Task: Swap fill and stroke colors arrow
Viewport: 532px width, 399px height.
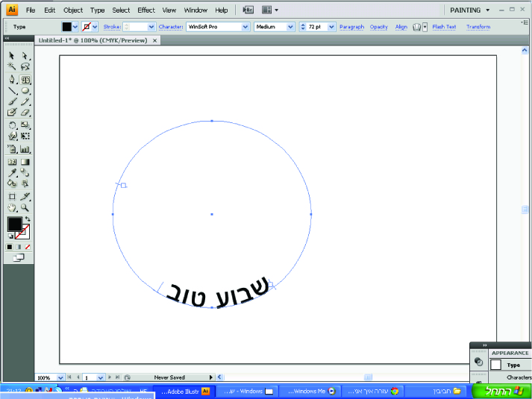Action: (x=28, y=219)
